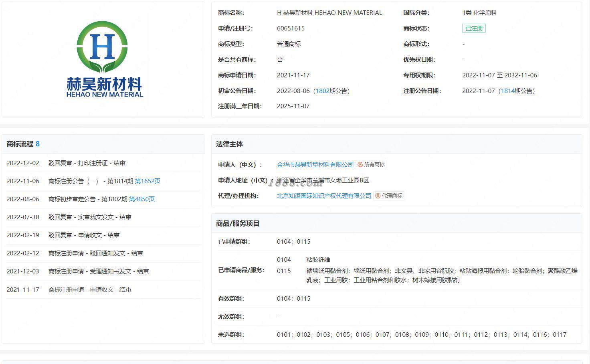Open the 第1652页 page link

(147, 181)
